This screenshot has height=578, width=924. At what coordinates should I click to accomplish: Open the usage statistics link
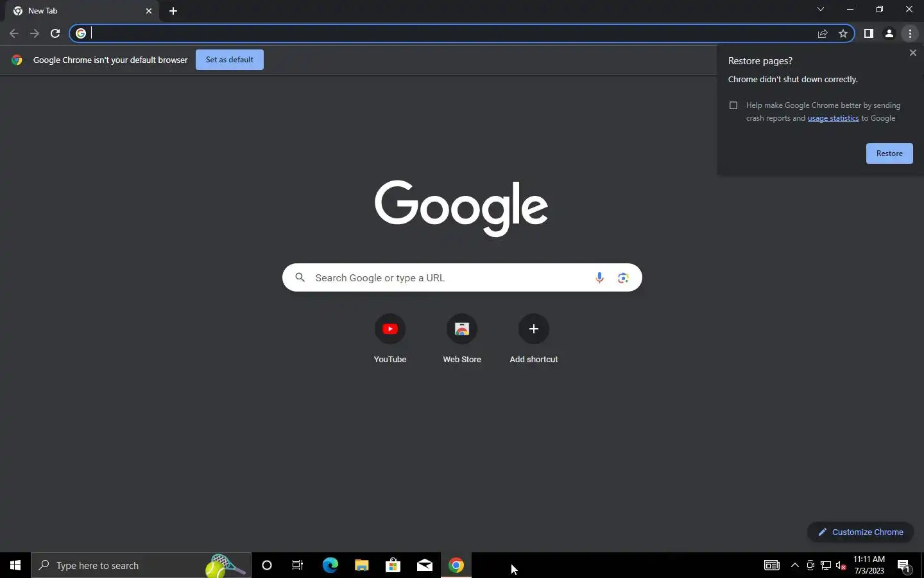pyautogui.click(x=833, y=118)
